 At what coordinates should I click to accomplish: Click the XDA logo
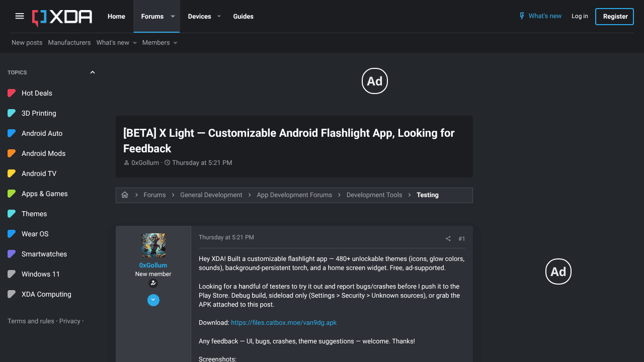tap(62, 17)
